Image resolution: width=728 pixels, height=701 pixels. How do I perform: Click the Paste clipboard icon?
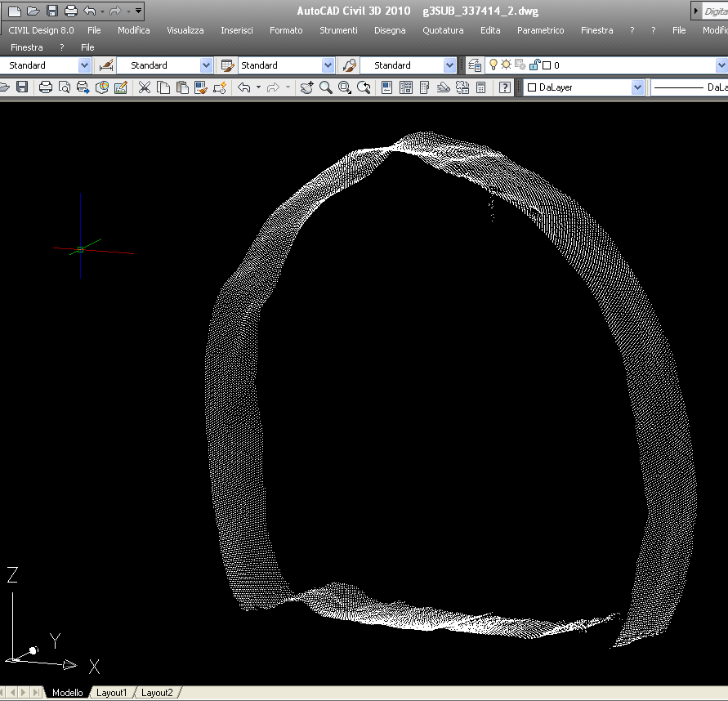[x=182, y=87]
